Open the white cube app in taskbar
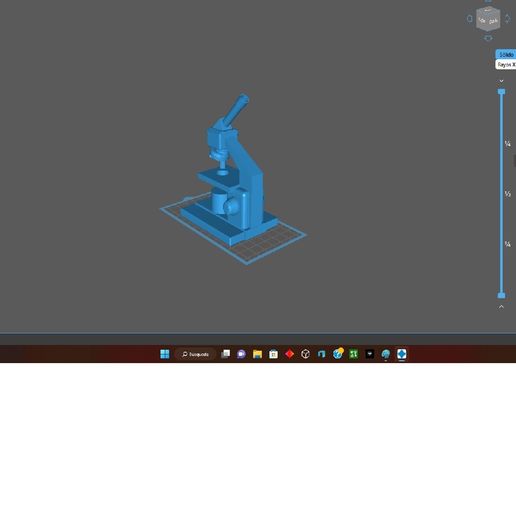 tap(305, 354)
